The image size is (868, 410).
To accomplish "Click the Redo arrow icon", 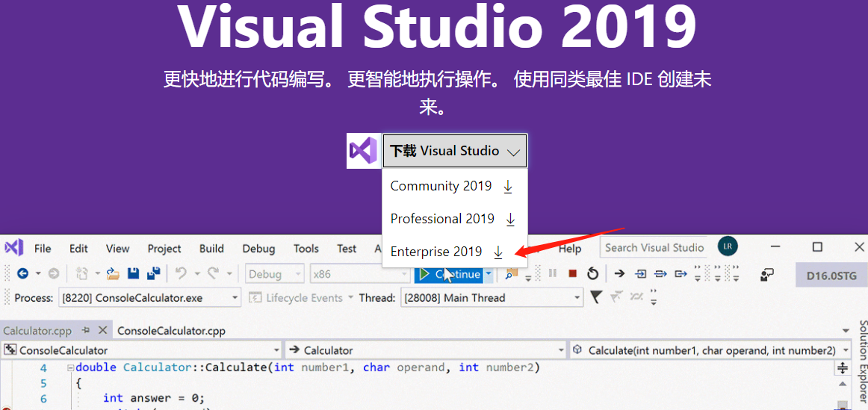I will 213,273.
